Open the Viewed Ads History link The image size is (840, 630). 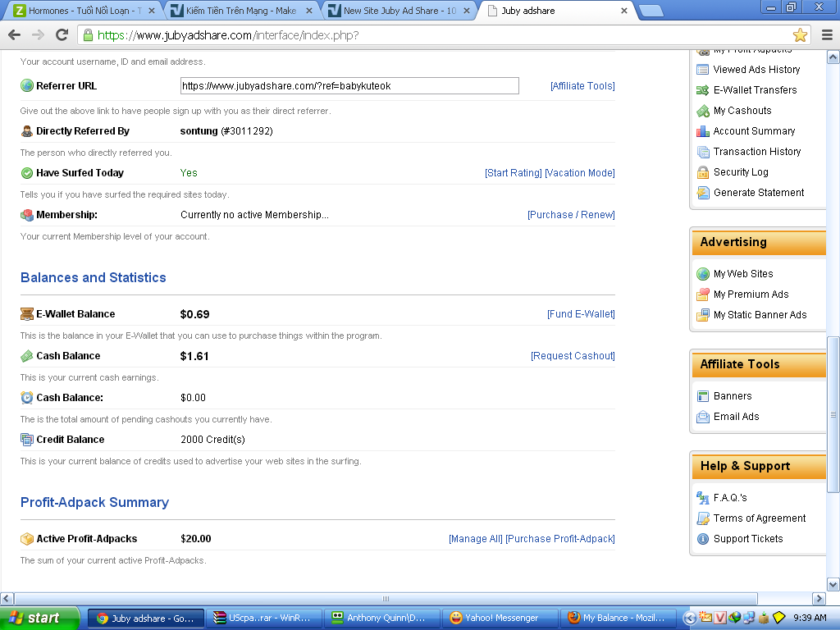click(x=756, y=70)
